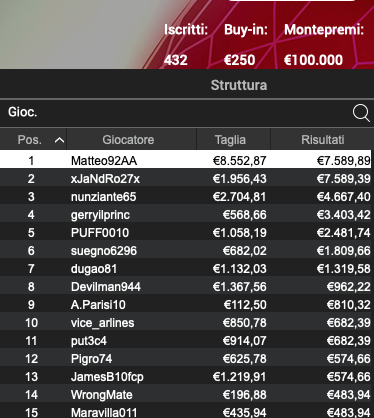374x418 pixels.
Task: Select the suegno6296 player row
Action: point(187,249)
